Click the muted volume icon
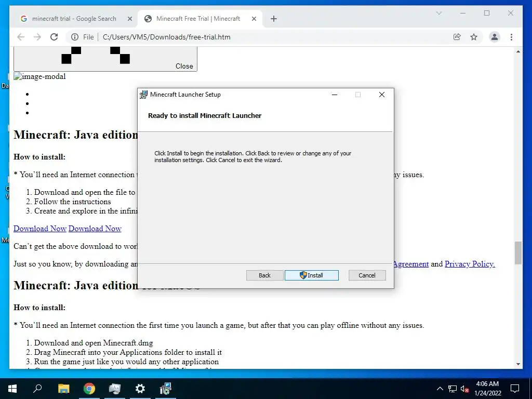This screenshot has height=399, width=532. coord(465,389)
